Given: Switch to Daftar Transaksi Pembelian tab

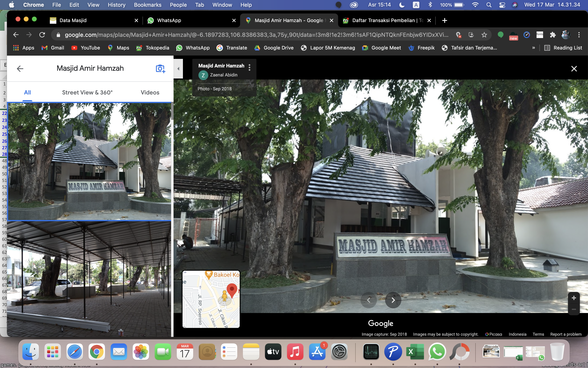Looking at the screenshot, I should 386,20.
